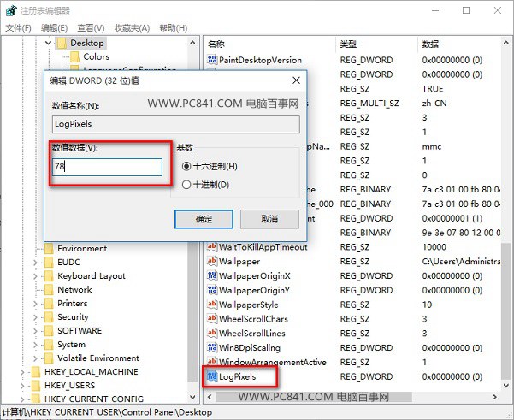The height and width of the screenshot is (420, 514).
Task: Click the LogPixels DWORD icon
Action: (212, 376)
